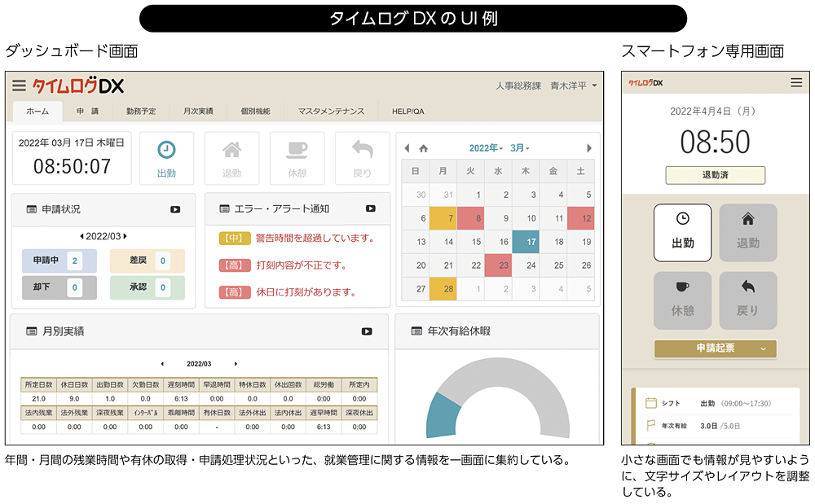Select the highlighted date 17 in calendar
Image resolution: width=815 pixels, height=504 pixels.
(x=531, y=242)
